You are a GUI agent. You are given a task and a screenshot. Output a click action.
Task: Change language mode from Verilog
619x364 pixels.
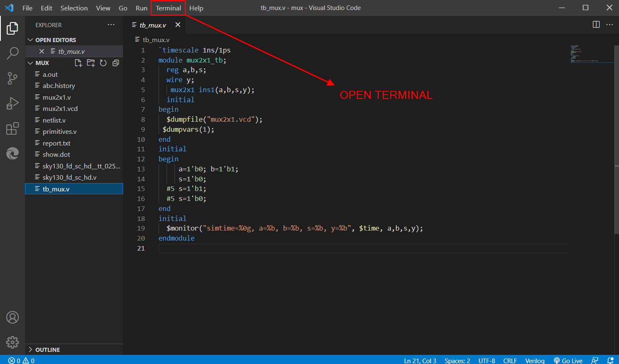pos(535,361)
